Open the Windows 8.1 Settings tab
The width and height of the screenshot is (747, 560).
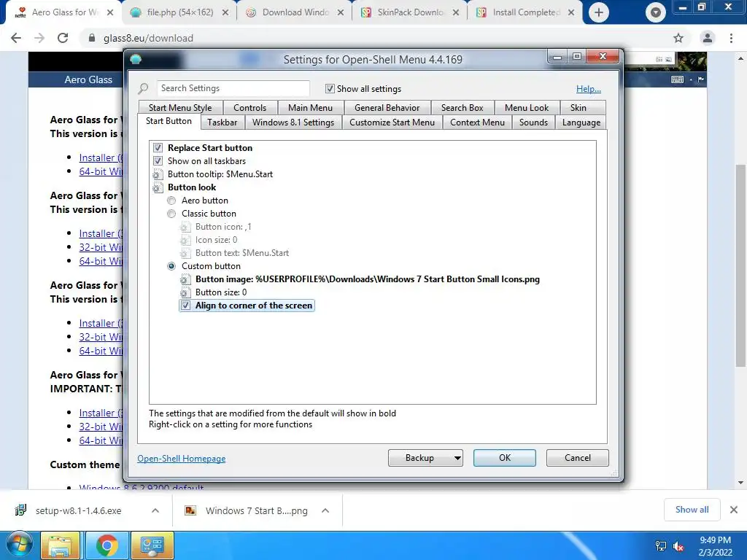pos(293,122)
